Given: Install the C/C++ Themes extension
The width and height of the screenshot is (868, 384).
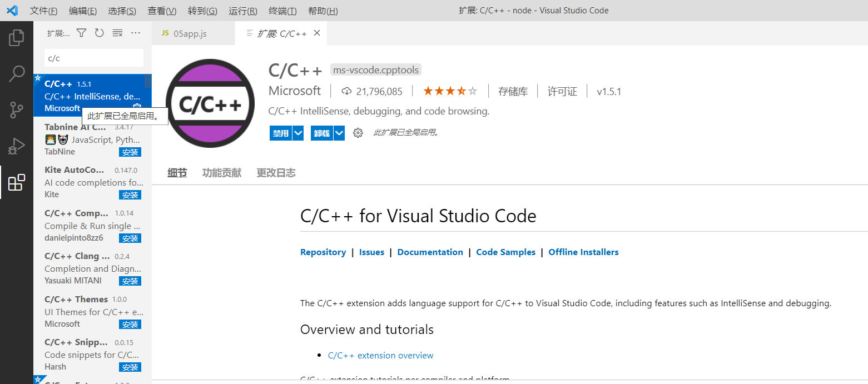Looking at the screenshot, I should click(x=130, y=325).
